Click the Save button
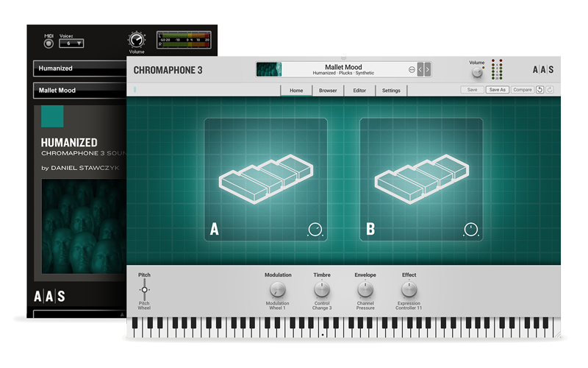This screenshot has height=368, width=588. [x=472, y=90]
